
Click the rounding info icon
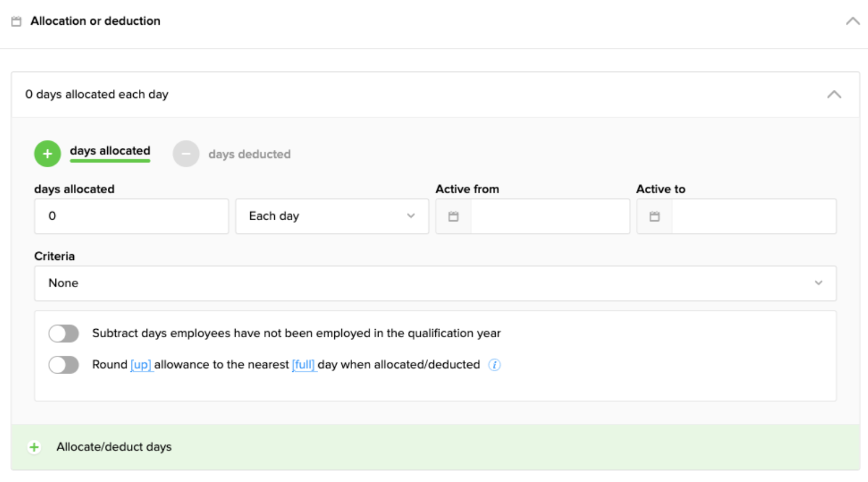pos(494,365)
